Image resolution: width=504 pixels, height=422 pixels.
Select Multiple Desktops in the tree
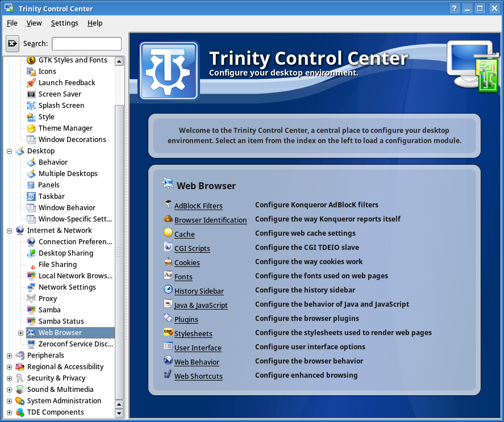[x=68, y=174]
